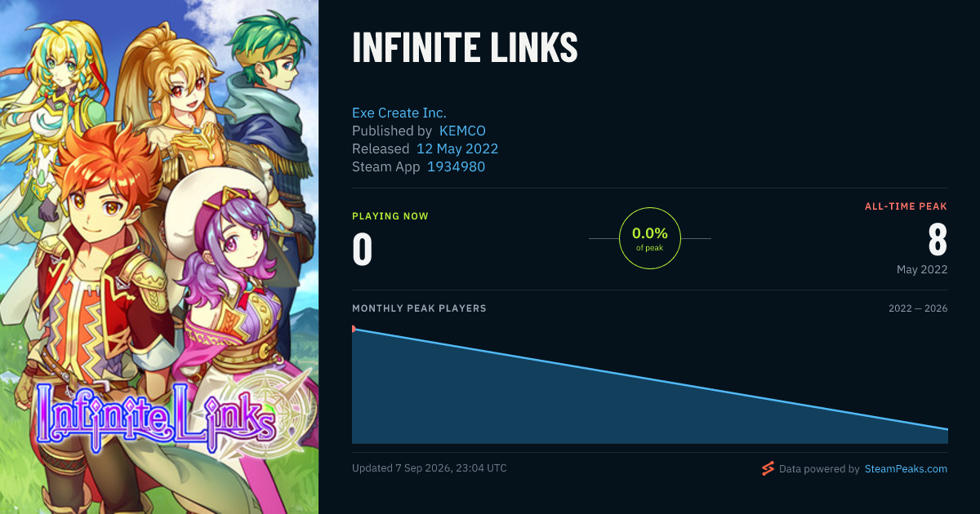Screen dimensions: 980x514
Task: Click the INFINITE LINKS title heading
Action: (465, 47)
